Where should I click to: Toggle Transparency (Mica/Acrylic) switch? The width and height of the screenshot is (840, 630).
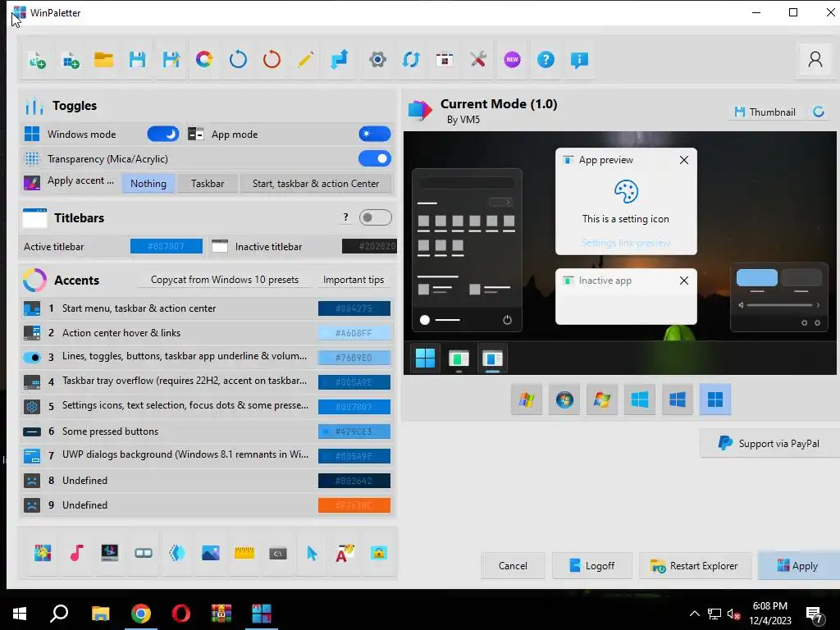point(374,158)
